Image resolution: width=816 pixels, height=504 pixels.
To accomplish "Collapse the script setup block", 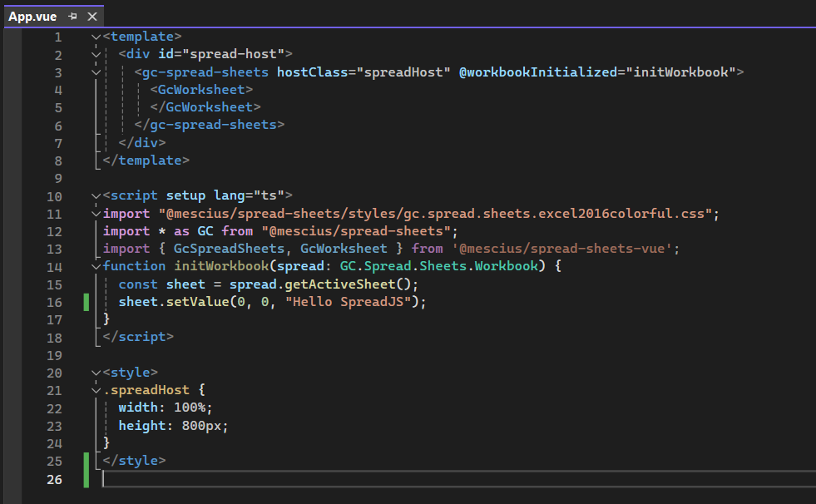I will tap(95, 195).
